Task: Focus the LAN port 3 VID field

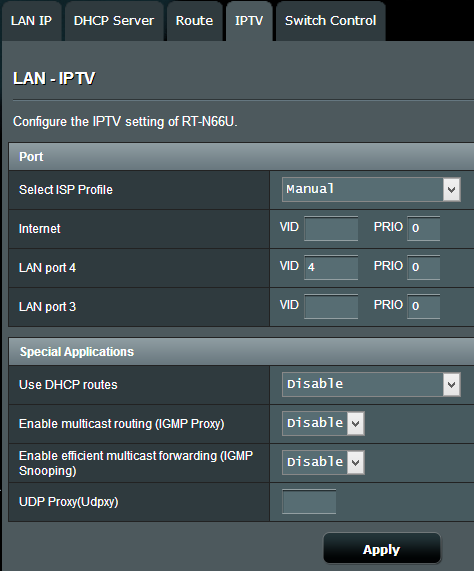Action: [x=331, y=306]
